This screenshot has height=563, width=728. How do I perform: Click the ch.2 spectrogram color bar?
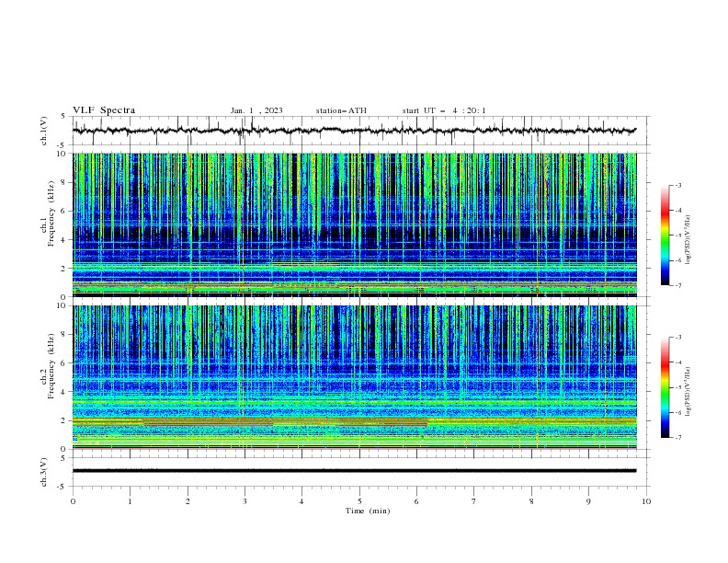click(665, 387)
